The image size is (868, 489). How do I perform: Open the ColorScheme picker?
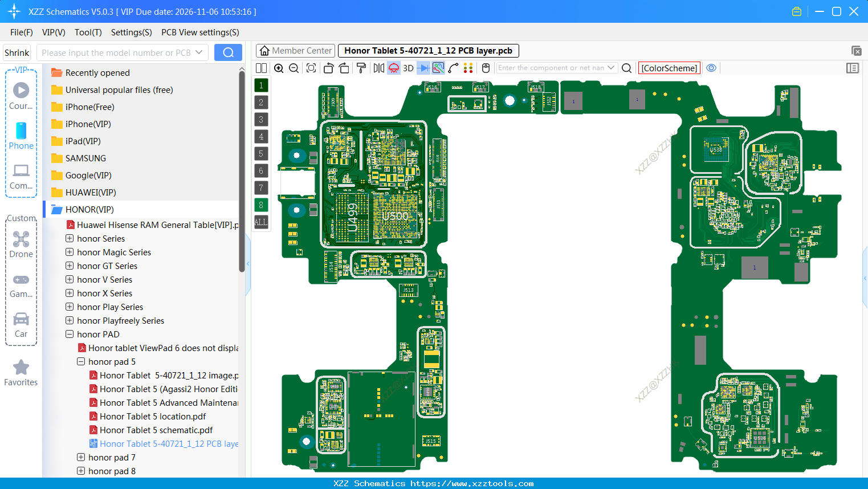click(669, 67)
